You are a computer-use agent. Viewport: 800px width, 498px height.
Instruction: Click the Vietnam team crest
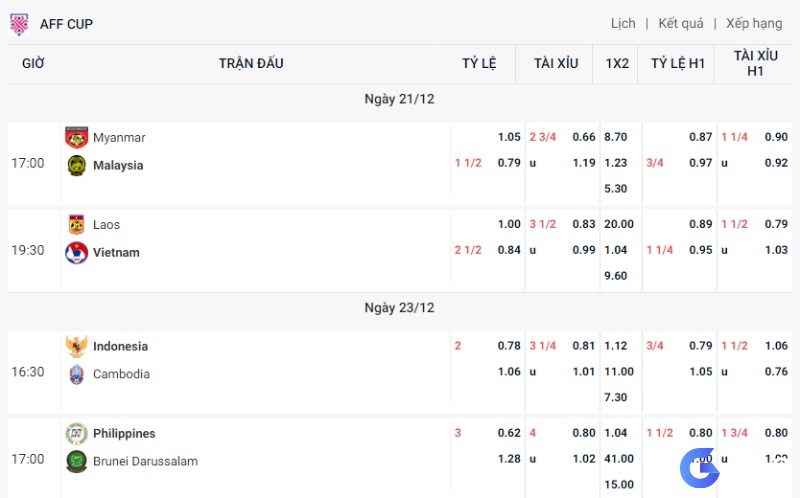(x=77, y=253)
